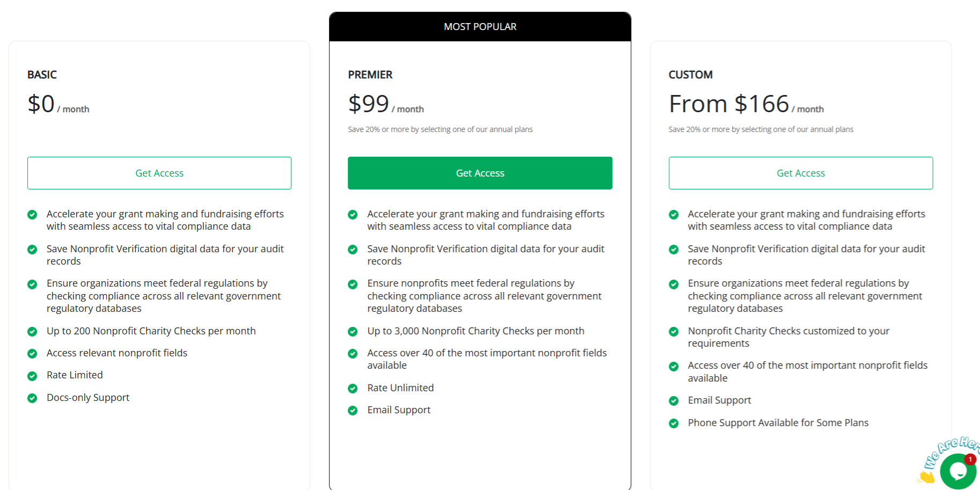The image size is (980, 490).
Task: Click the From $166 price text
Action: pyautogui.click(x=728, y=103)
